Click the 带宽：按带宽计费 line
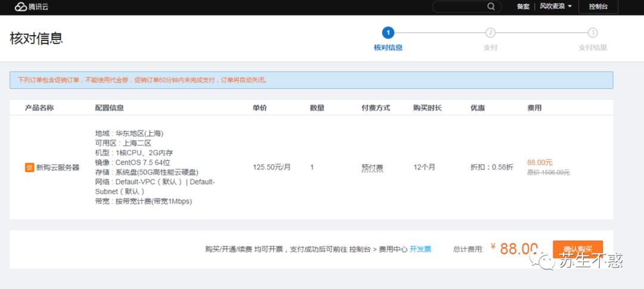644x289 pixels. (144, 201)
